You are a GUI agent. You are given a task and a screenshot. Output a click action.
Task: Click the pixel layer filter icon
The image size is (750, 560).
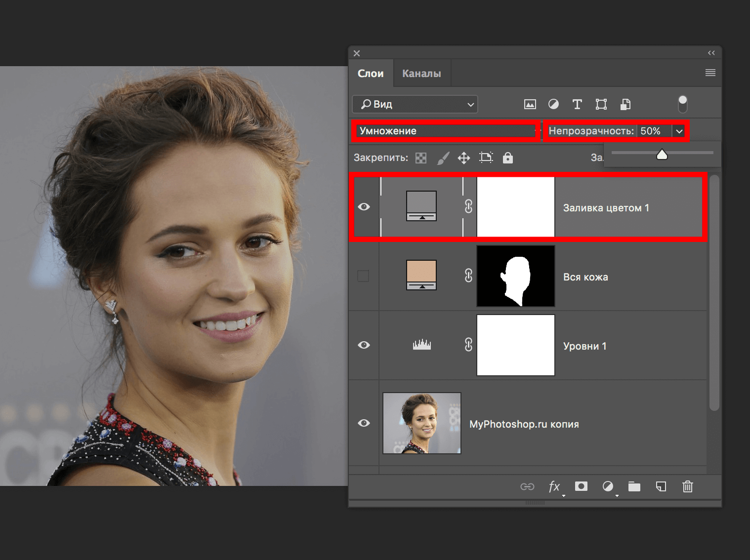coord(530,104)
